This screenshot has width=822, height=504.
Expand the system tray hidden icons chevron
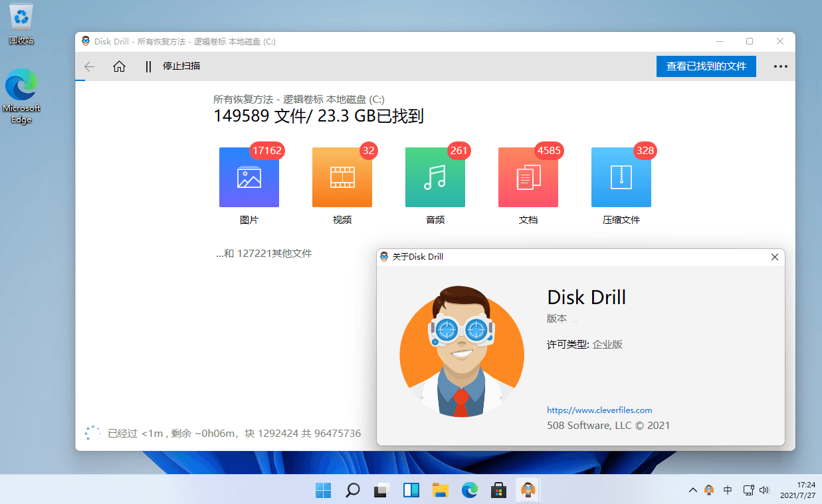point(693,490)
